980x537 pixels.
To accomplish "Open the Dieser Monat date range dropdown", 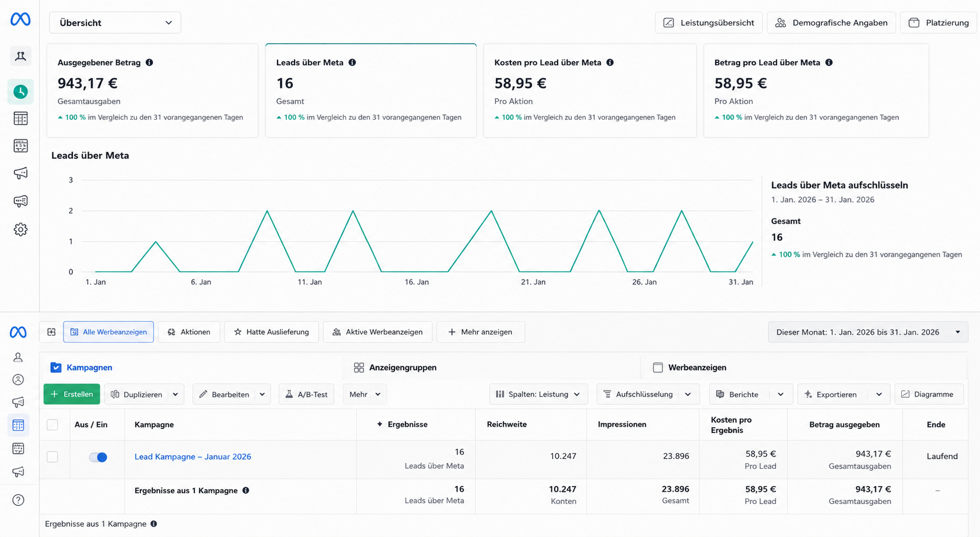I will [x=868, y=332].
